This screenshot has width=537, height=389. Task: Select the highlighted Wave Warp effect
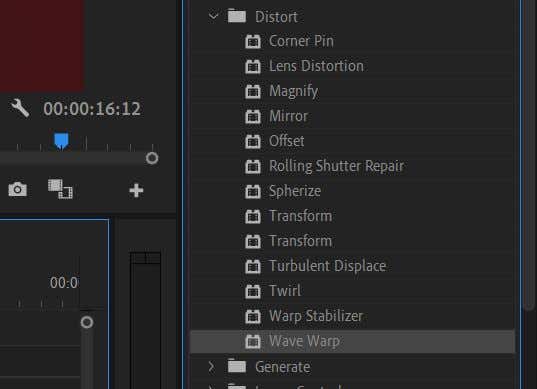[352, 341]
